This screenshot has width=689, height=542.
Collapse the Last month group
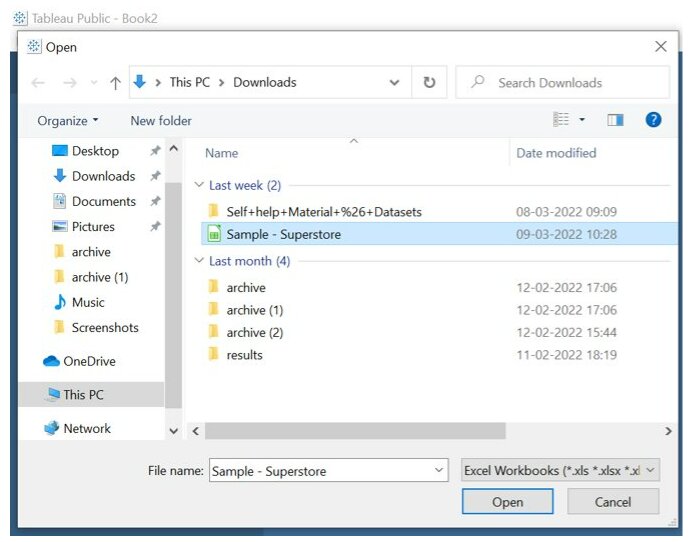[199, 260]
